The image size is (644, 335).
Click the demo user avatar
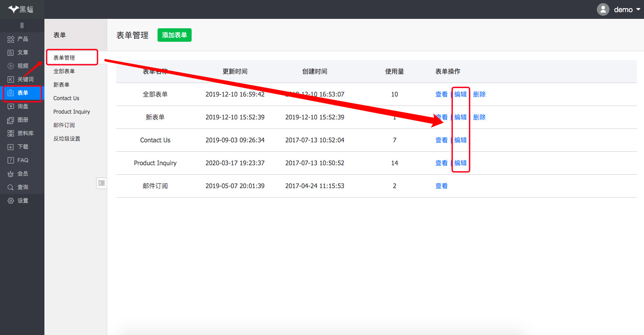[603, 9]
